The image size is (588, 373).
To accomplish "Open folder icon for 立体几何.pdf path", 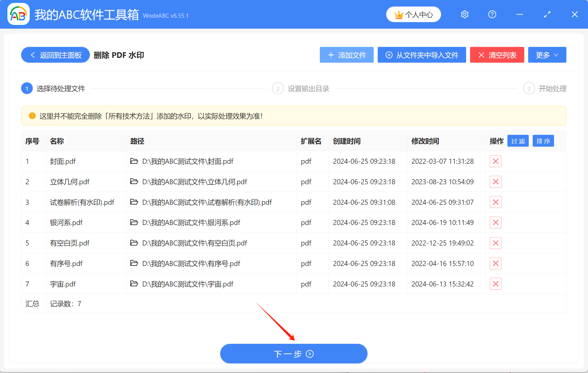I will (x=134, y=182).
